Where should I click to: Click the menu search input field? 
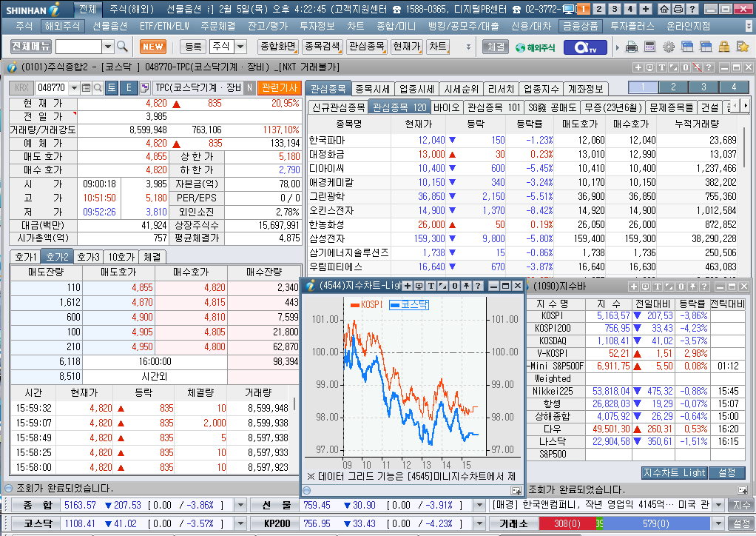(x=78, y=47)
